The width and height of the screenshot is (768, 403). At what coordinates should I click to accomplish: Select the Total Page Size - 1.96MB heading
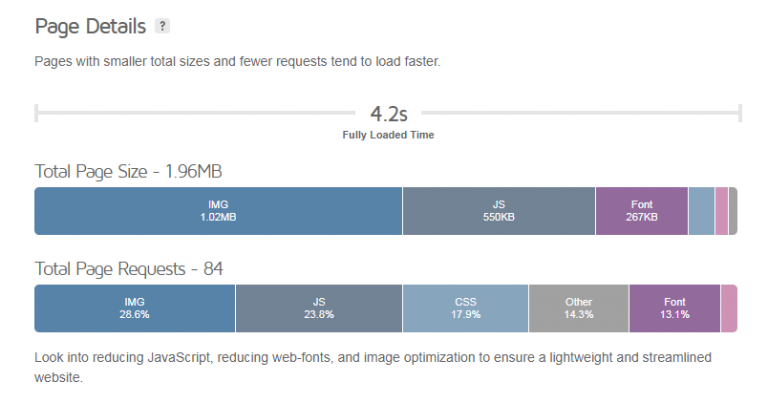point(135,171)
